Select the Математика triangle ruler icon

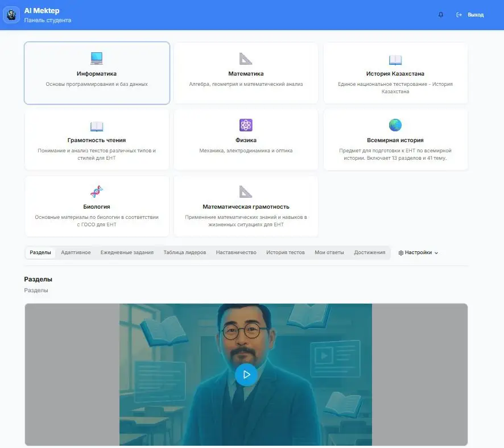tap(245, 59)
